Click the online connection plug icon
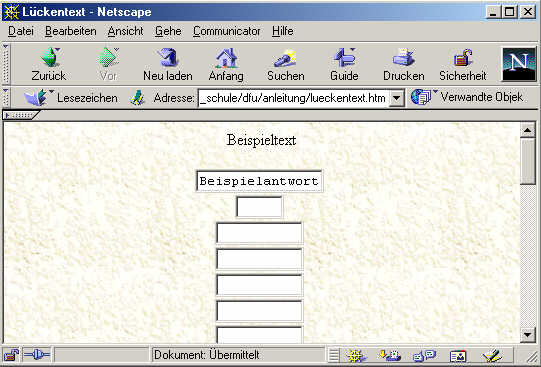The height and width of the screenshot is (367, 541). click(37, 355)
